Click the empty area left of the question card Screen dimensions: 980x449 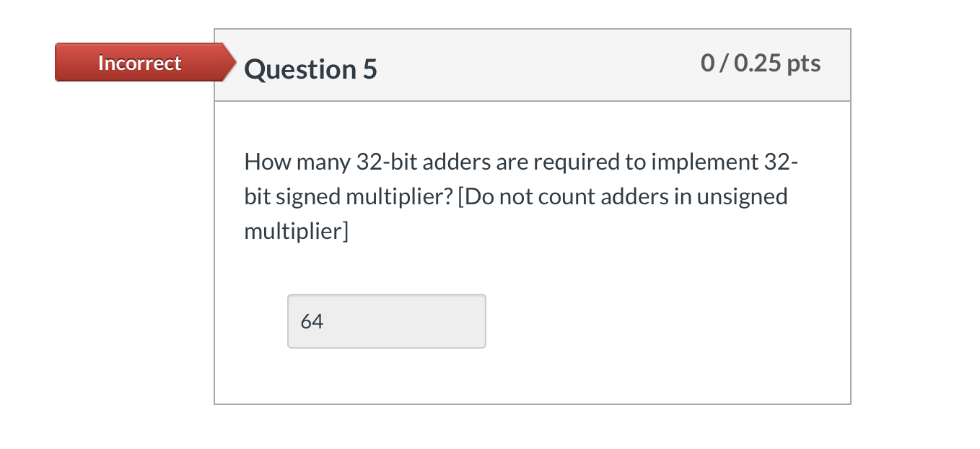(x=108, y=253)
